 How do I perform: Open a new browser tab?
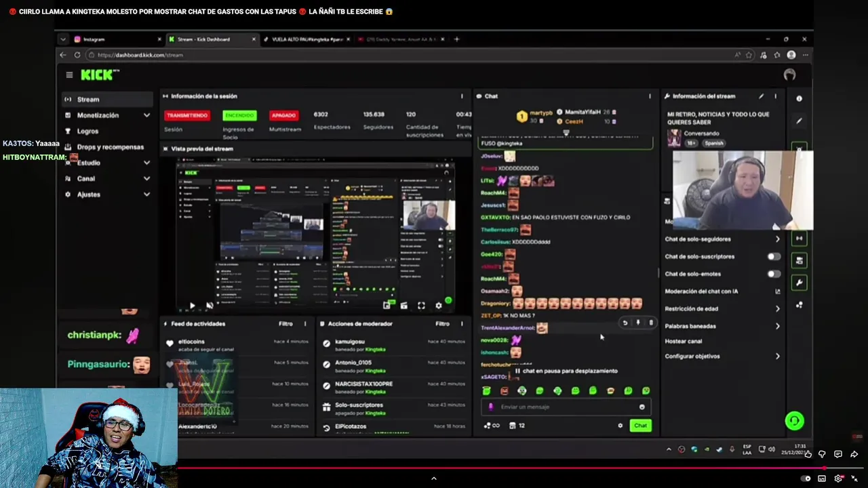[456, 39]
